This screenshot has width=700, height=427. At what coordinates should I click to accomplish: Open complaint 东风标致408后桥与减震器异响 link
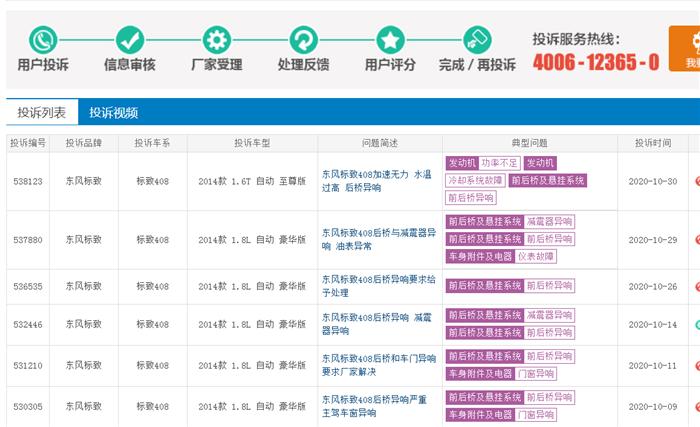(379, 239)
